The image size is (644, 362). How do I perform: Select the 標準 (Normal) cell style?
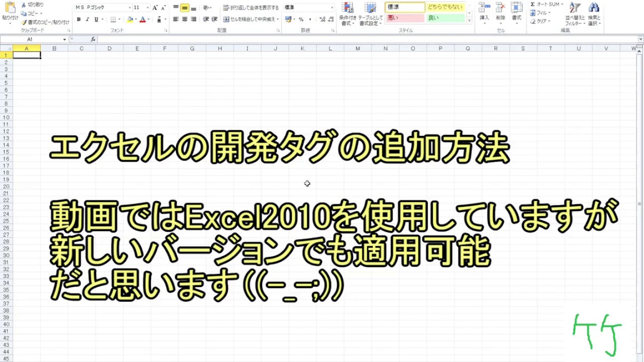(x=405, y=8)
